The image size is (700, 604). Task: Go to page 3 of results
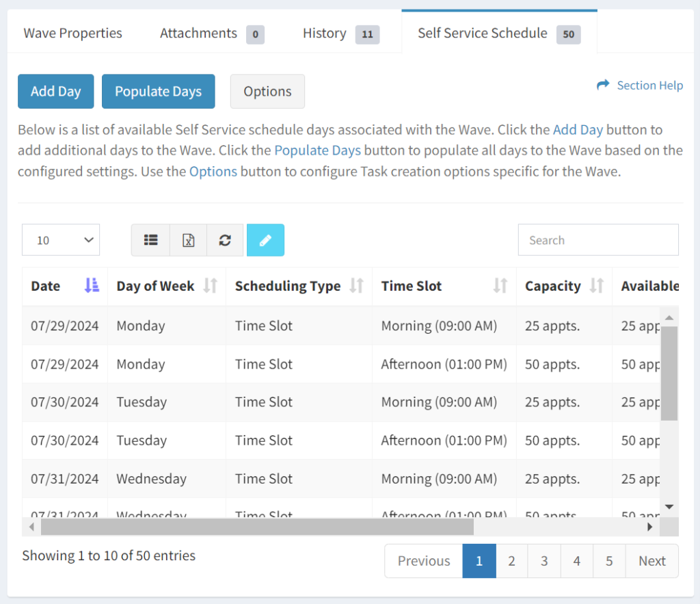543,561
